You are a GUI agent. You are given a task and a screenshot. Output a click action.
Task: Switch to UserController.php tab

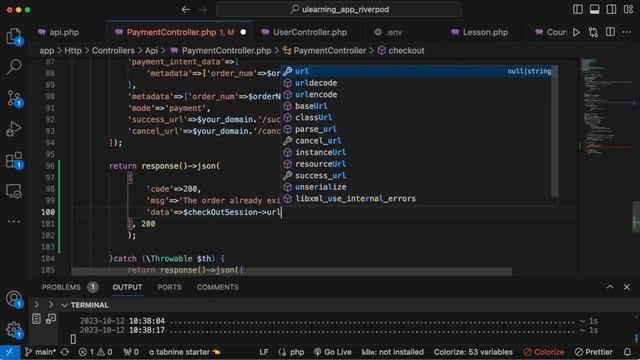click(310, 32)
